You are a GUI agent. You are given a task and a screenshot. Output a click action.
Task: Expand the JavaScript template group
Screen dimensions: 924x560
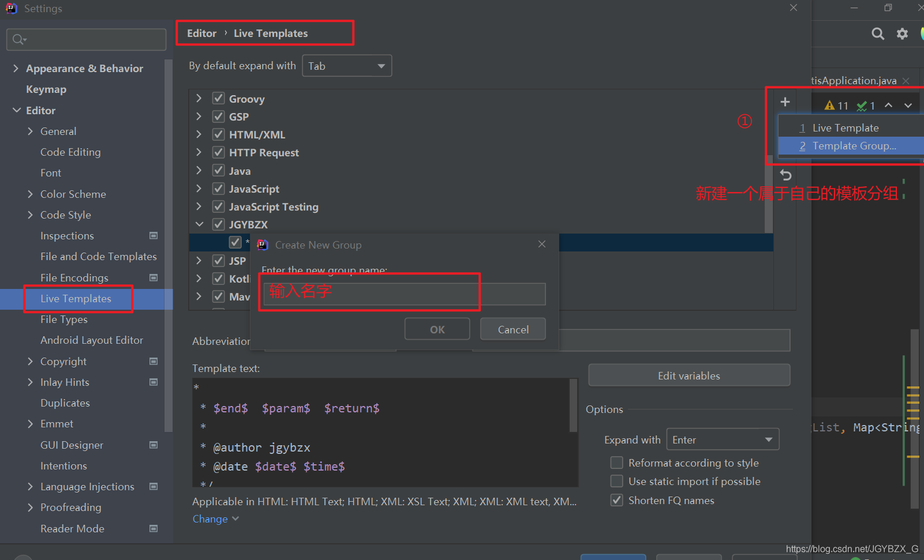click(x=199, y=188)
